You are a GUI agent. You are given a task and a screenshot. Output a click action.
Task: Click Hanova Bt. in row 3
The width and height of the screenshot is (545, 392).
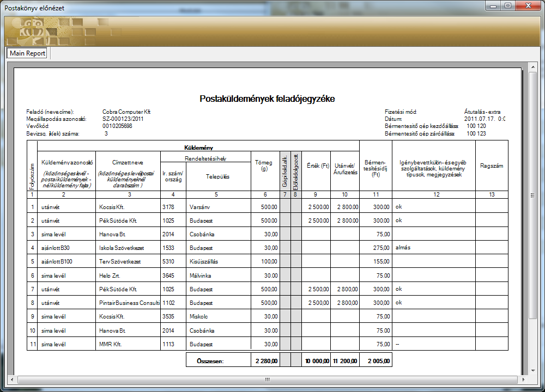[112, 234]
